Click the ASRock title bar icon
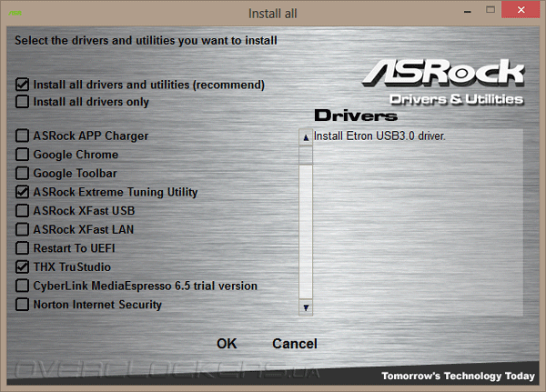 click(x=15, y=14)
